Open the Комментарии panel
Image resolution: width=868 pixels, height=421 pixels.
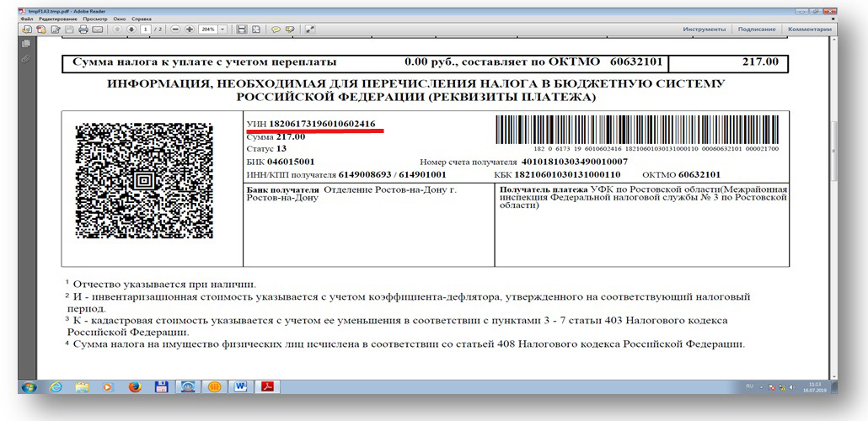[x=810, y=29]
